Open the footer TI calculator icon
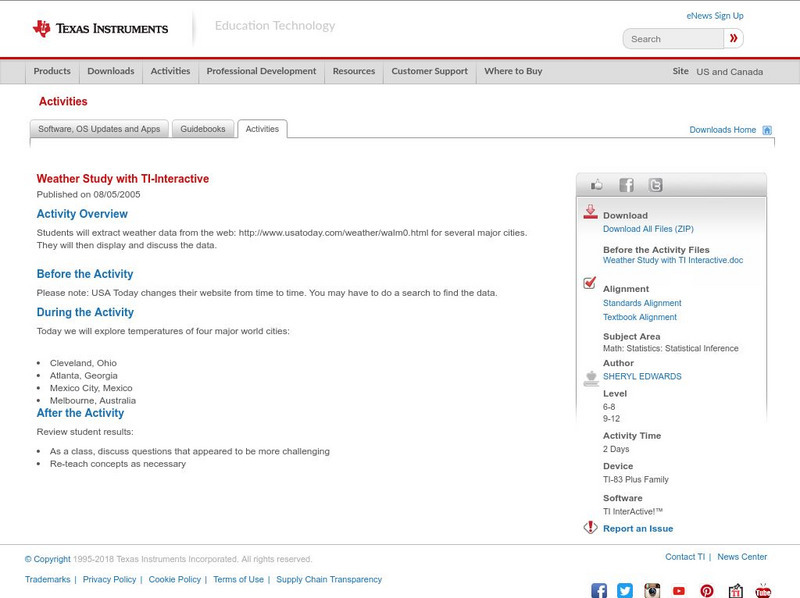 click(735, 590)
